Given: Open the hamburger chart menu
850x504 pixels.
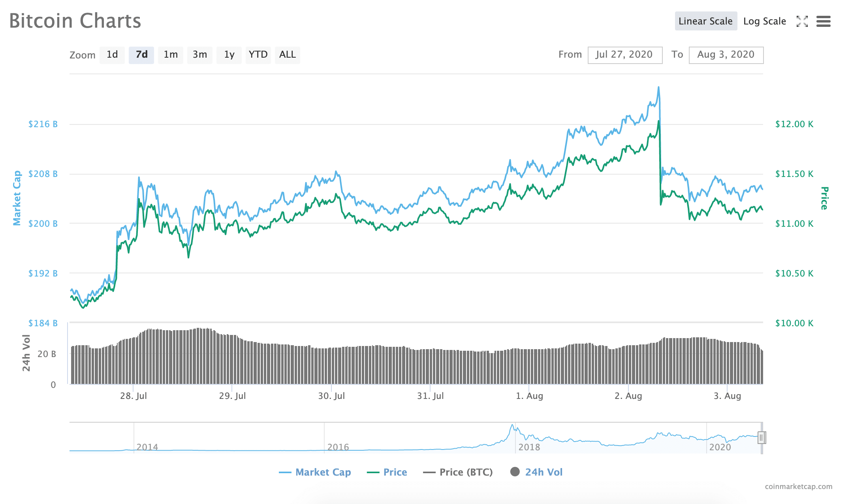Looking at the screenshot, I should [824, 21].
